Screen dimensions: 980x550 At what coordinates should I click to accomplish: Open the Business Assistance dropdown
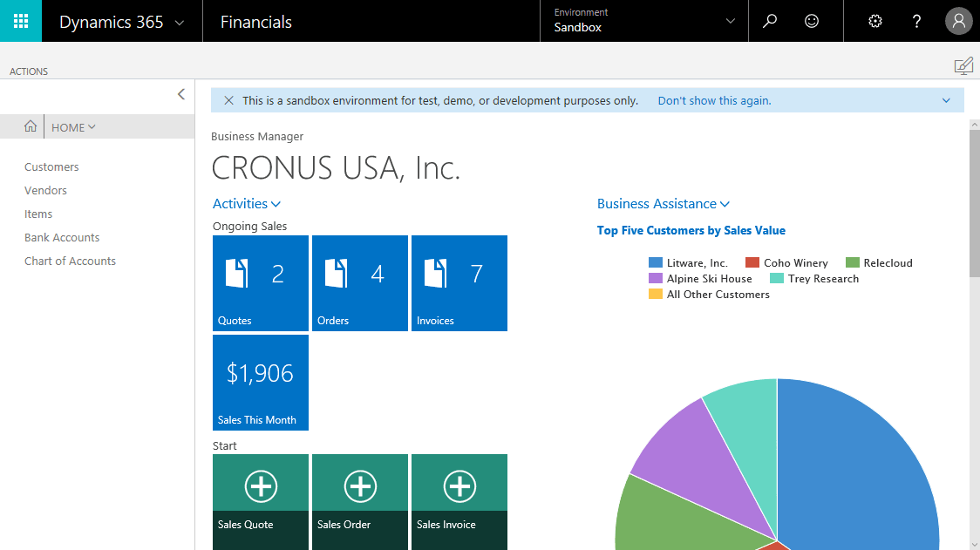tap(663, 204)
